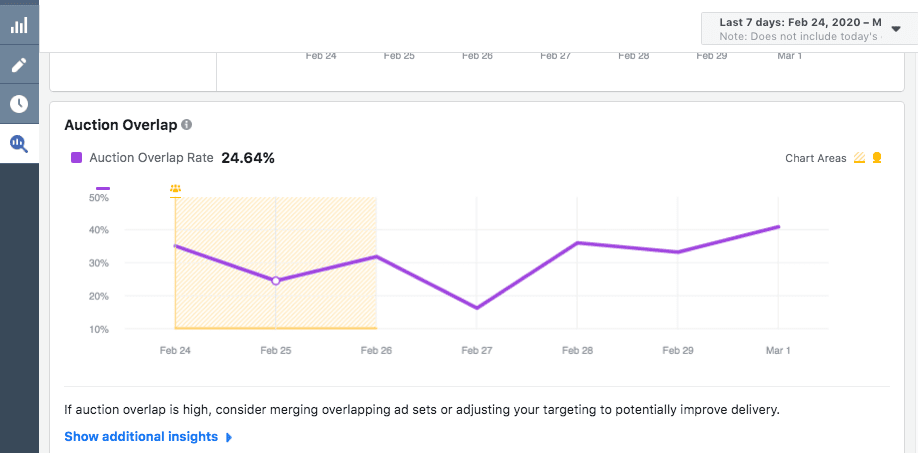
Task: Click the Feb 27 low point on line
Action: coord(477,308)
